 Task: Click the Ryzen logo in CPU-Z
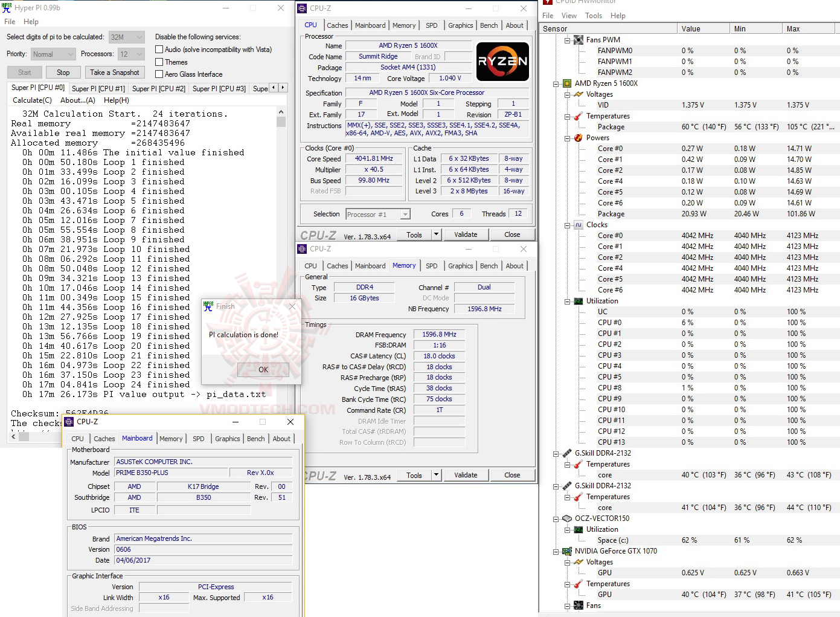502,62
